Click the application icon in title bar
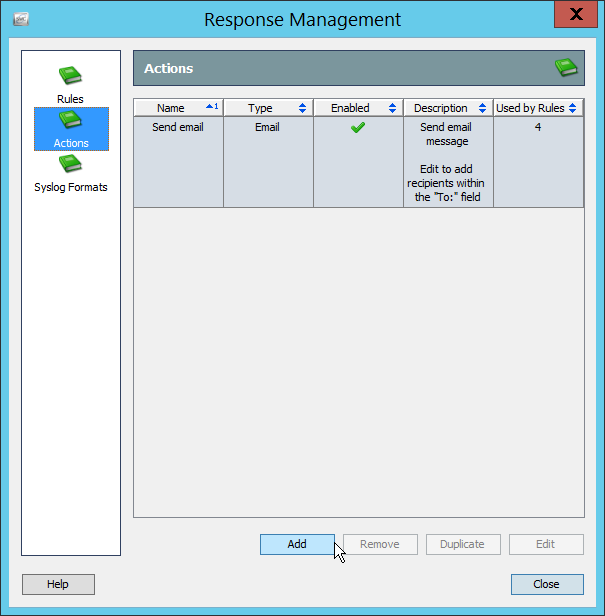 click(20, 19)
